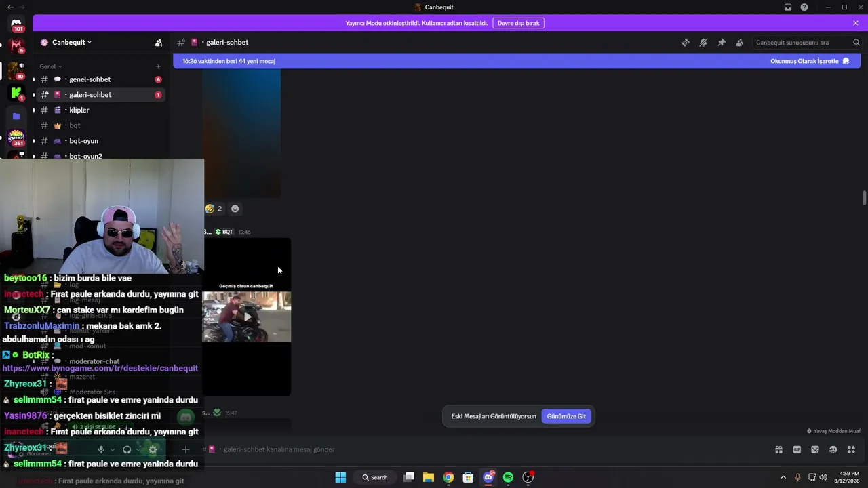
Task: Open channel notification settings bell icon
Action: 703,42
